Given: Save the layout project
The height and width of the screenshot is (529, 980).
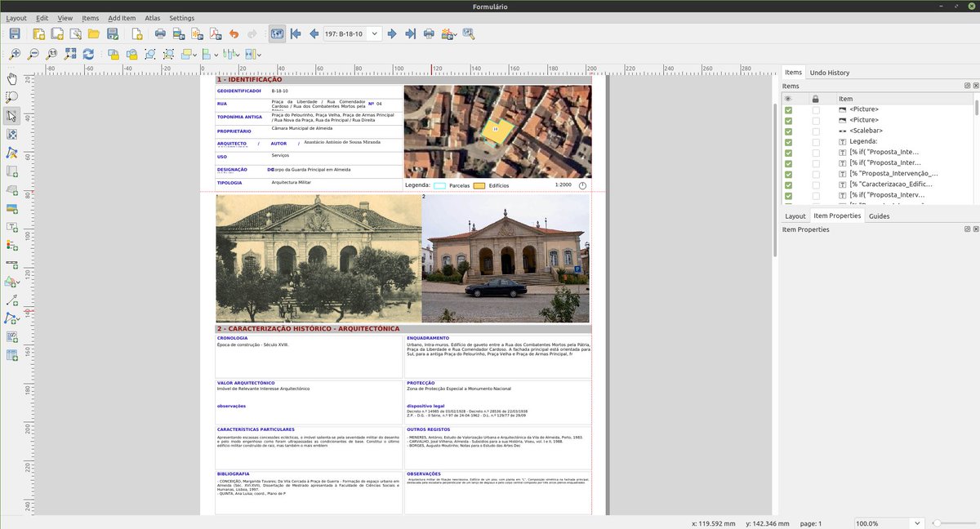Looking at the screenshot, I should 15,33.
